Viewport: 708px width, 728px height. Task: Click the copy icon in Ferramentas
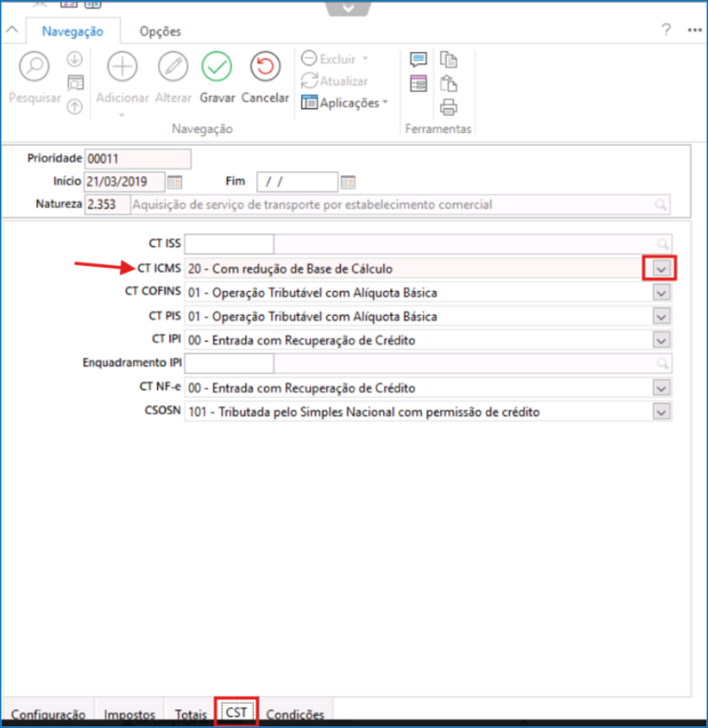pos(448,60)
